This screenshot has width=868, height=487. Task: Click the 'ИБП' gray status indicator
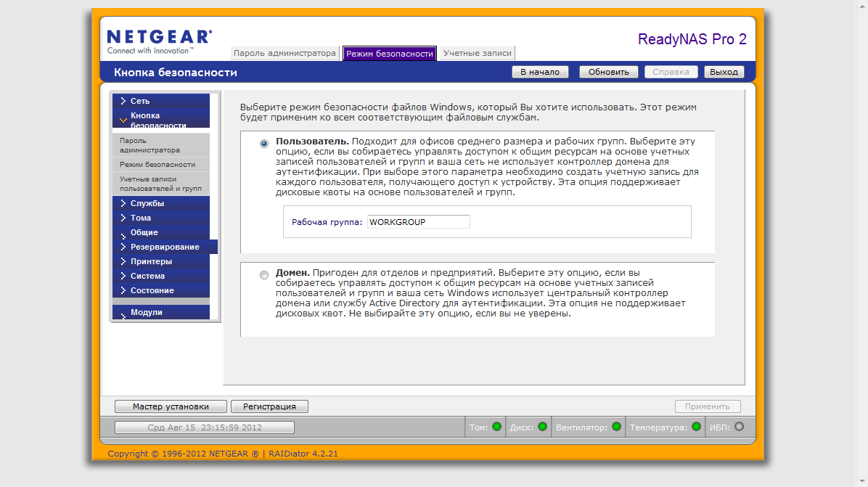coord(739,427)
